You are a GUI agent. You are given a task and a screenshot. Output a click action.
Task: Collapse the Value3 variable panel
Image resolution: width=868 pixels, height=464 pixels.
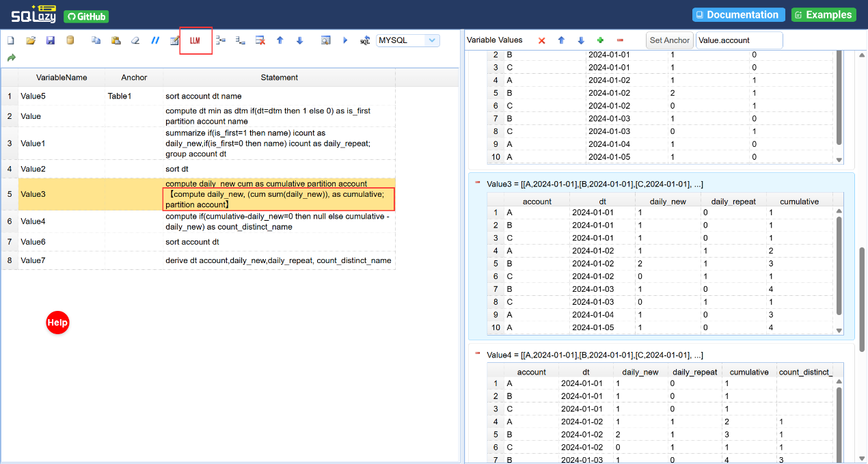477,184
